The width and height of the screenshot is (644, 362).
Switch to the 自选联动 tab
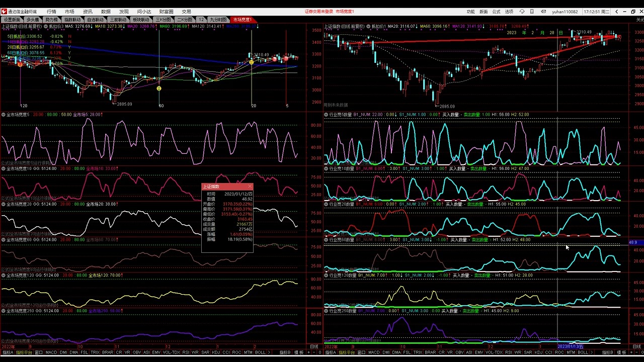pyautogui.click(x=95, y=20)
